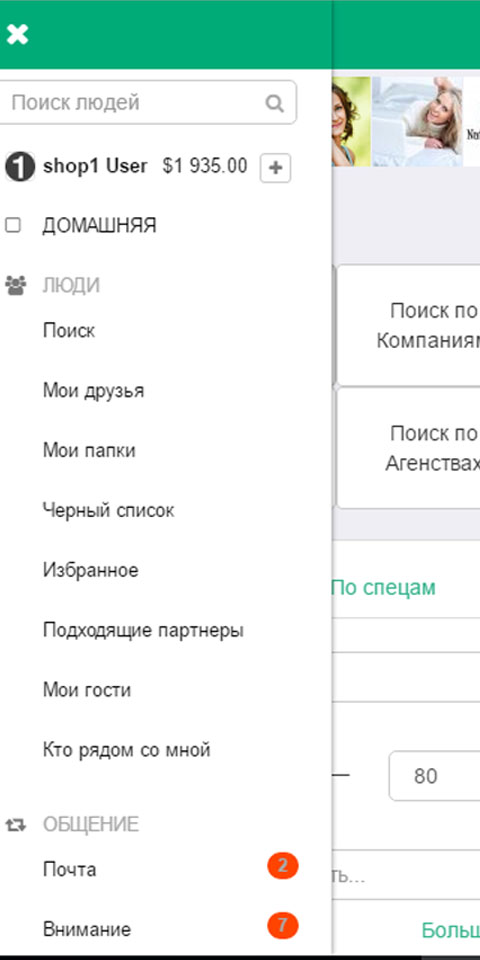
Task: Select Подходящие партнеры entry
Action: [143, 631]
